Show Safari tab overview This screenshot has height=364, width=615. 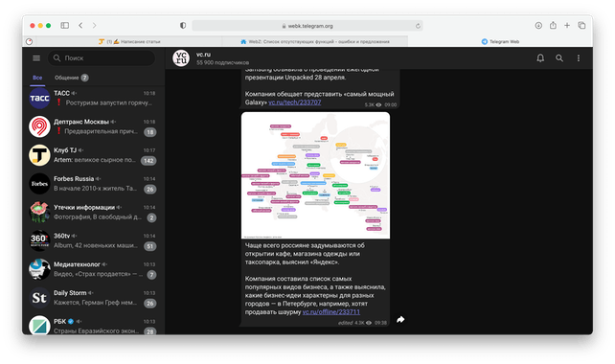pyautogui.click(x=581, y=26)
